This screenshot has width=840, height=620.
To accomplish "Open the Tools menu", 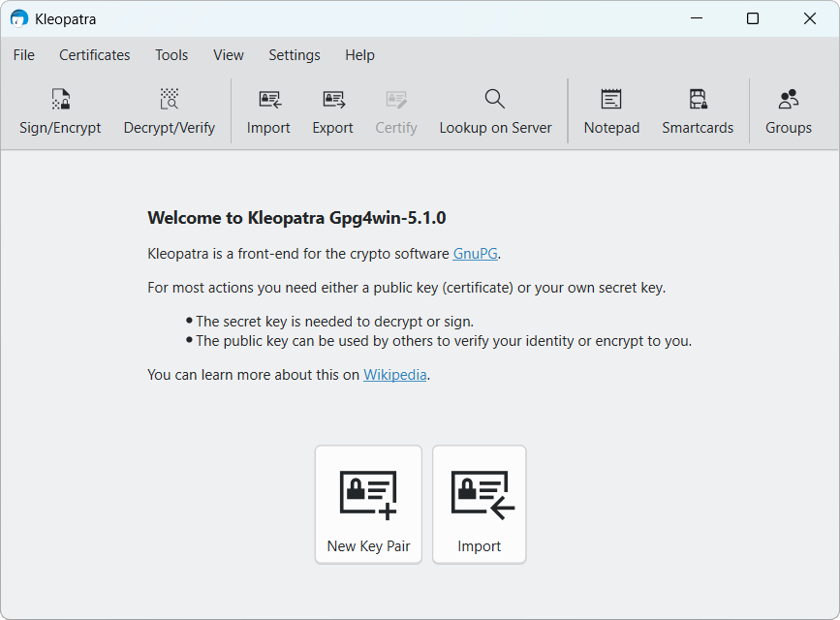I will click(171, 55).
